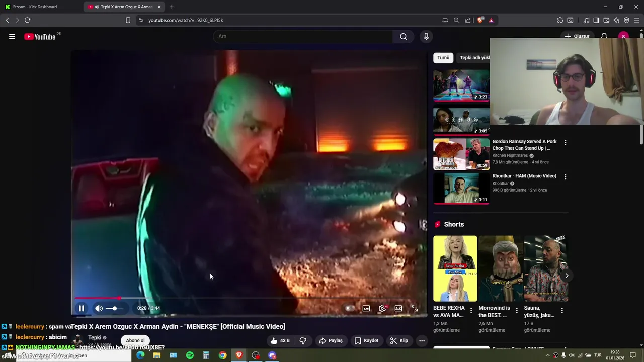Switch to the Stream - Kick Dashboard tab
This screenshot has height=362, width=644.
click(42, 7)
